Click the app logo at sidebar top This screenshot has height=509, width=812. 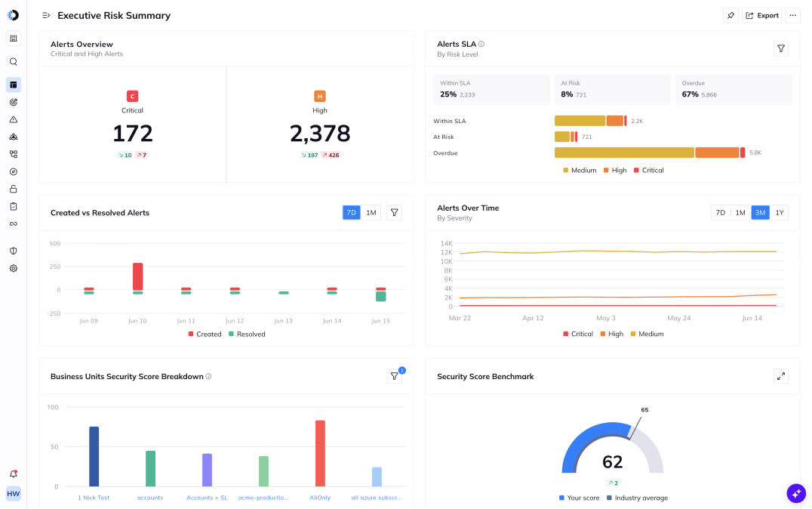(14, 16)
